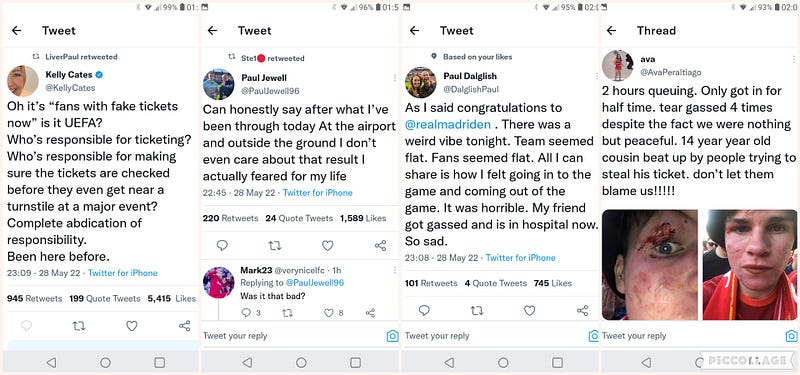
Task: Share Paul Dalglish's tweet
Action: point(582,310)
